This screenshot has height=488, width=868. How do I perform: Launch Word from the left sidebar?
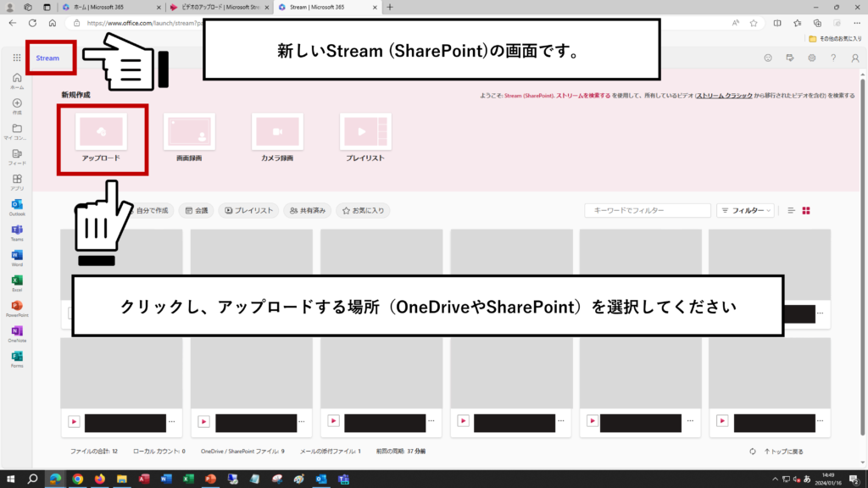click(17, 258)
